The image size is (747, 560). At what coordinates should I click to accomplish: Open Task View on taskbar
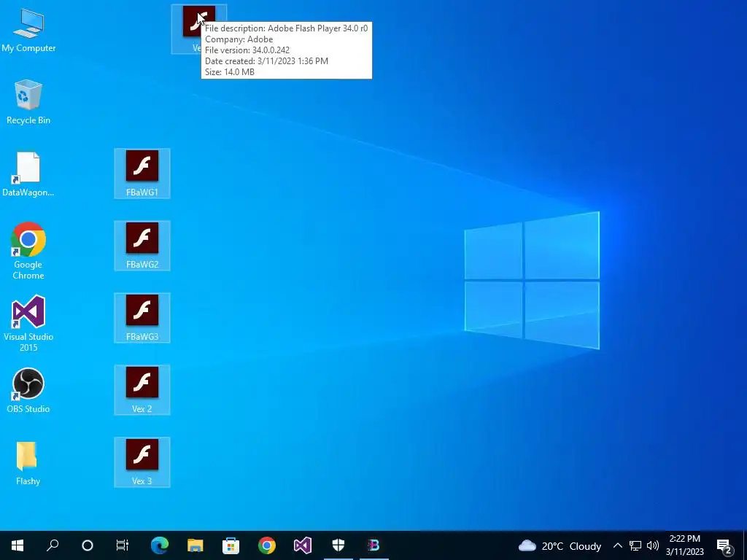click(123, 545)
